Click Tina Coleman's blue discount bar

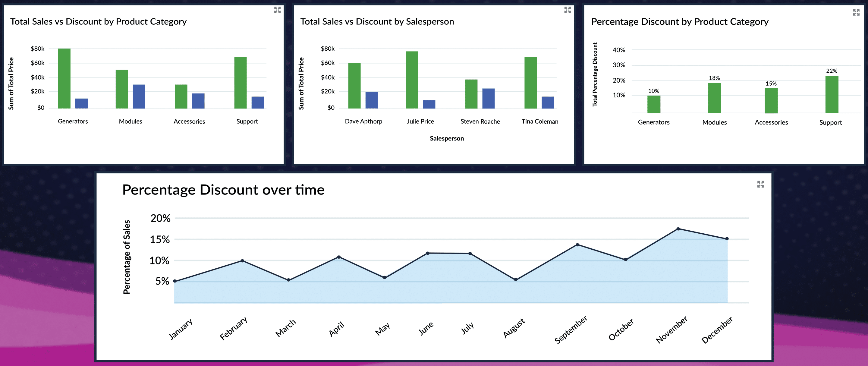pyautogui.click(x=548, y=103)
